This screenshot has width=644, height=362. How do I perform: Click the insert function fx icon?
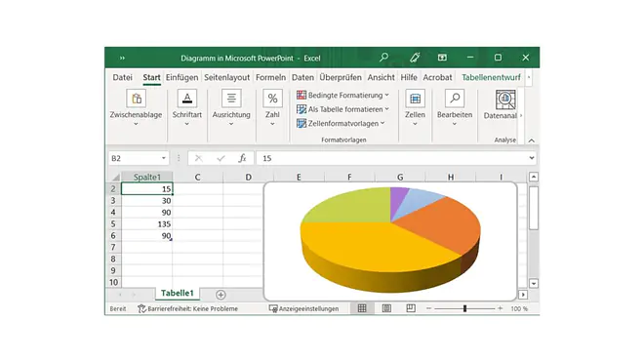[x=242, y=158]
